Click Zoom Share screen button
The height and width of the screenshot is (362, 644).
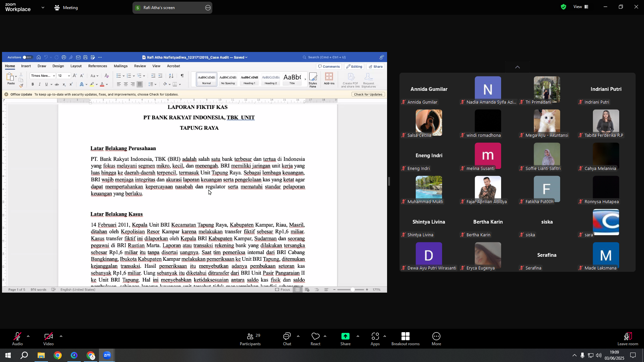[345, 339]
